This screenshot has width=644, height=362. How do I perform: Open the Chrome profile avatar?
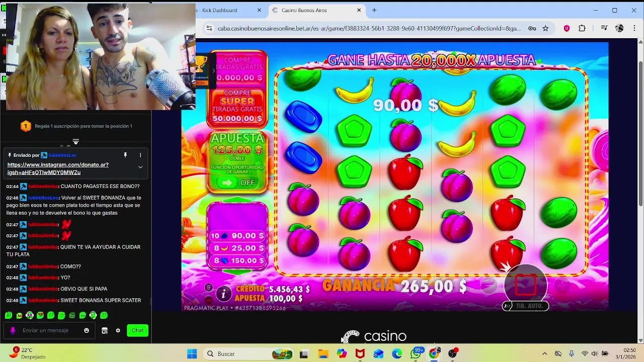tap(619, 29)
